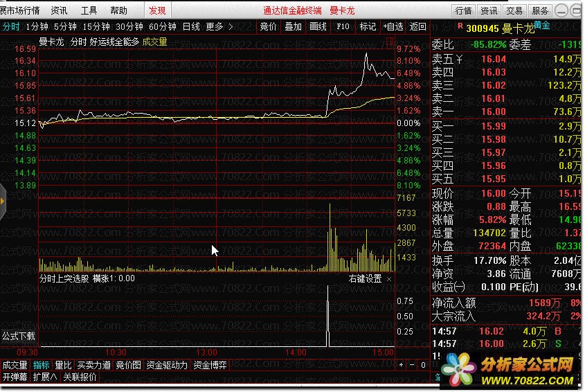Select the 量比 bottom tab

tap(63, 365)
